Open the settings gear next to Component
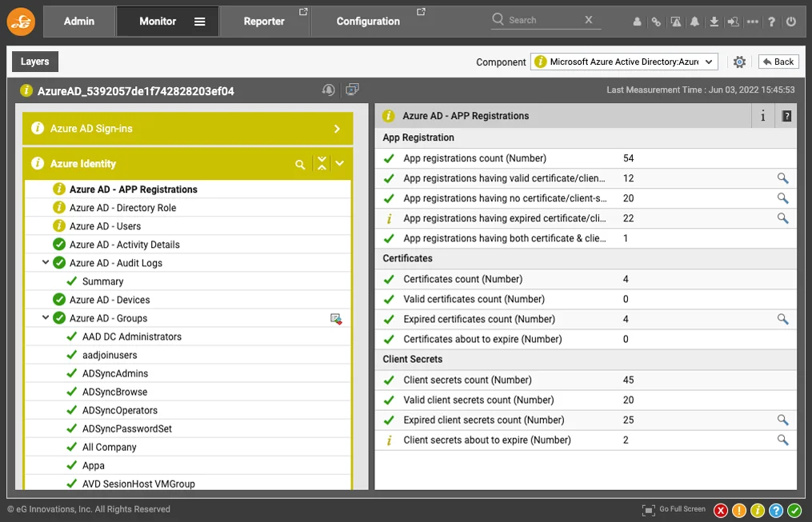Image resolution: width=812 pixels, height=522 pixels. [739, 62]
